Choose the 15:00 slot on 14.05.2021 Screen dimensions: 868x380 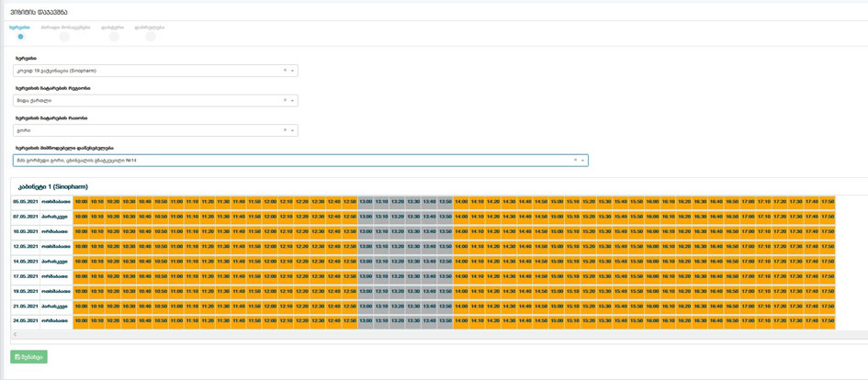pyautogui.click(x=557, y=262)
